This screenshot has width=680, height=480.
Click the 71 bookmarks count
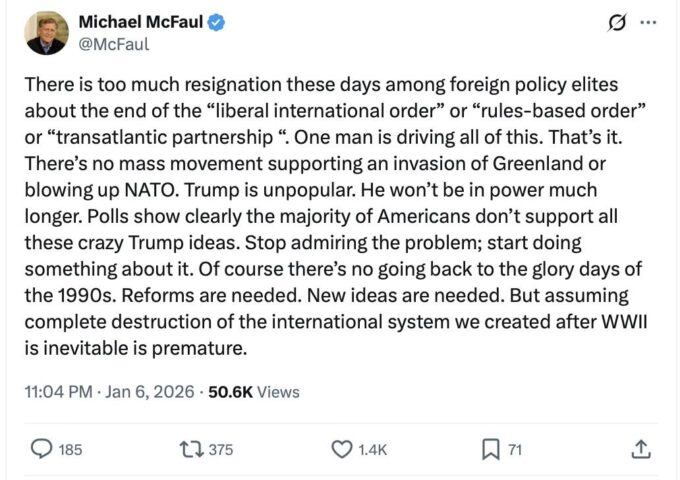point(515,450)
